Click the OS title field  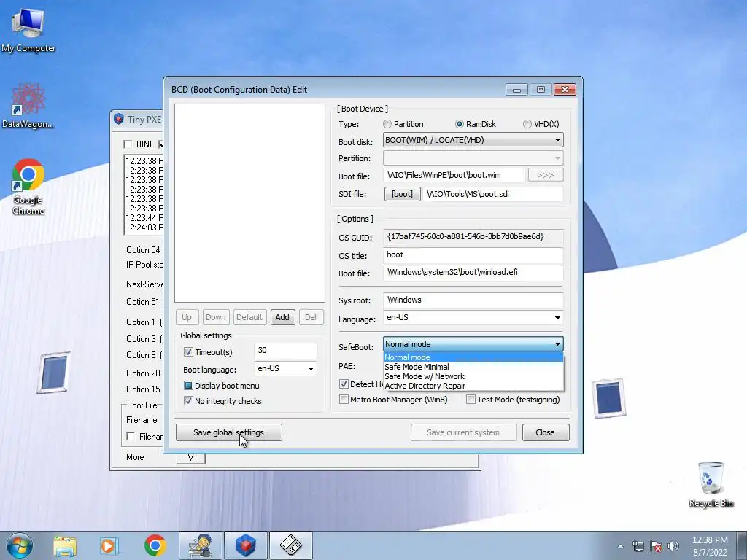click(473, 255)
